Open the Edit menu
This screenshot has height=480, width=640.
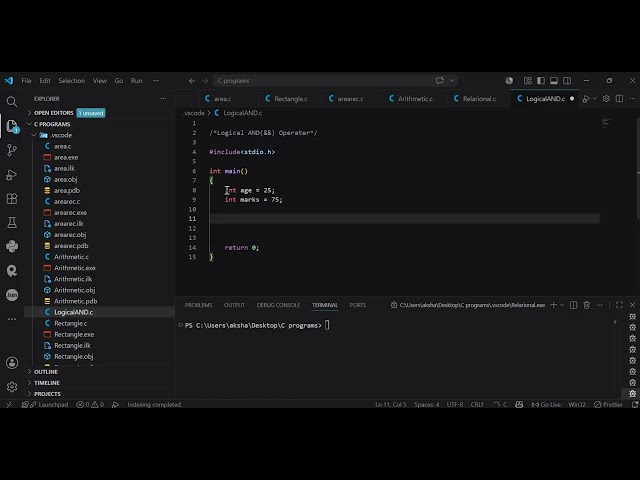coord(45,81)
